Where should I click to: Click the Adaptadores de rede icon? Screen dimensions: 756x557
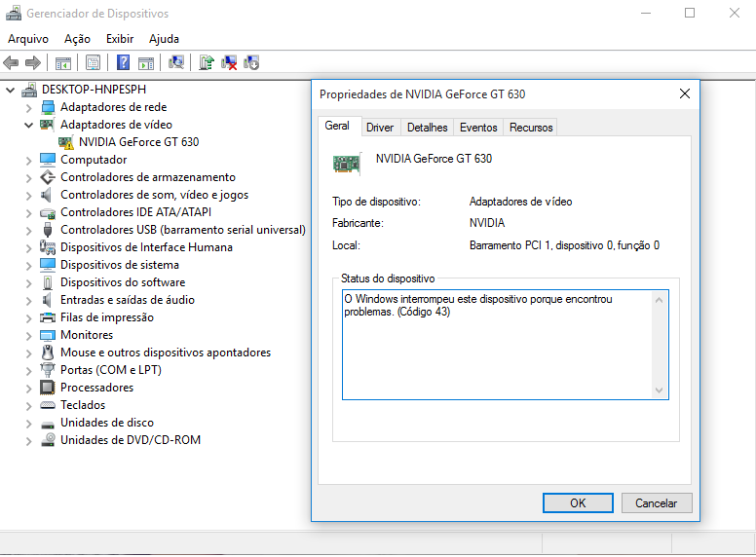point(48,107)
